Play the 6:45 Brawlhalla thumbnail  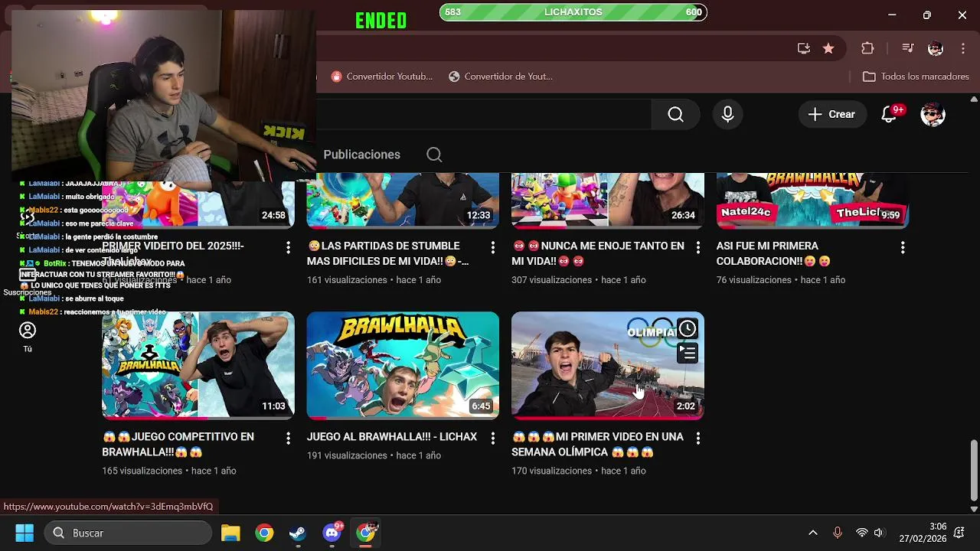[403, 365]
